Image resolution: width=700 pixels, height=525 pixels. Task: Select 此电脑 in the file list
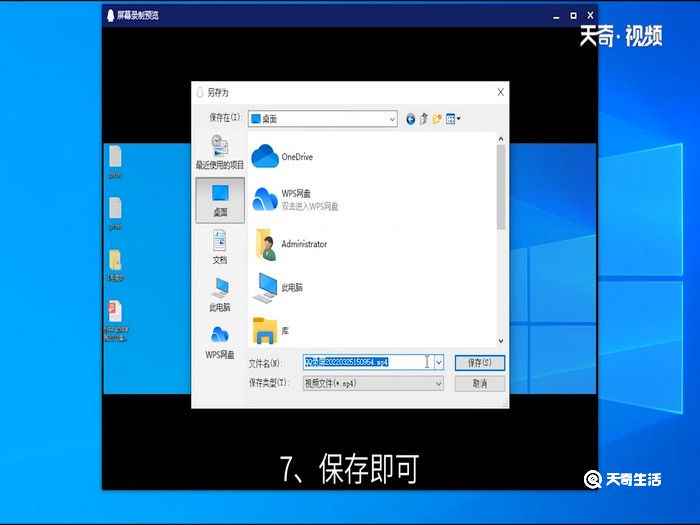coord(278,288)
